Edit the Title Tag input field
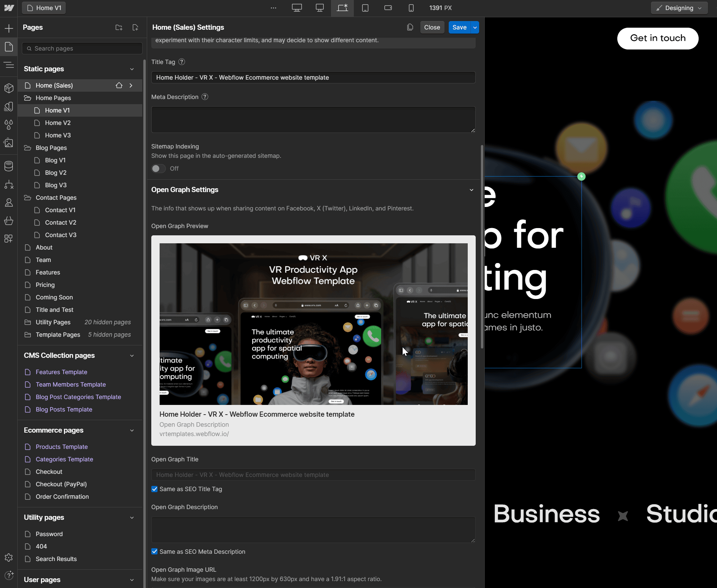The width and height of the screenshot is (717, 588). pos(313,78)
